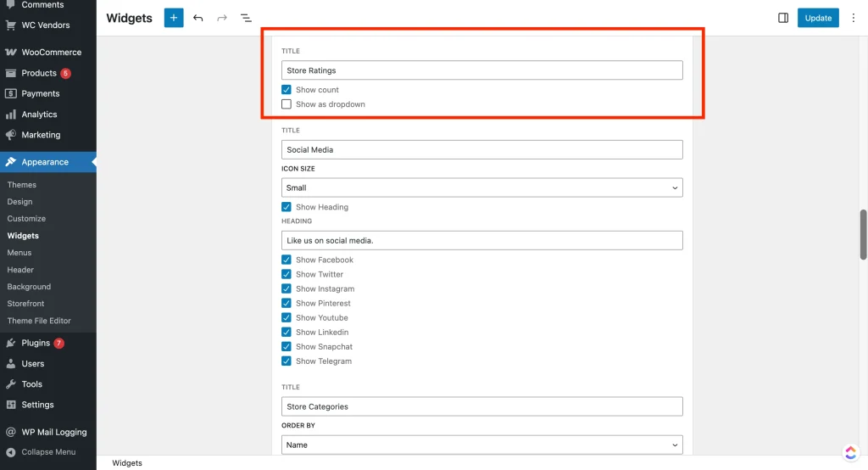Expand the Order By Name dropdown
The height and width of the screenshot is (470, 868).
(x=481, y=445)
